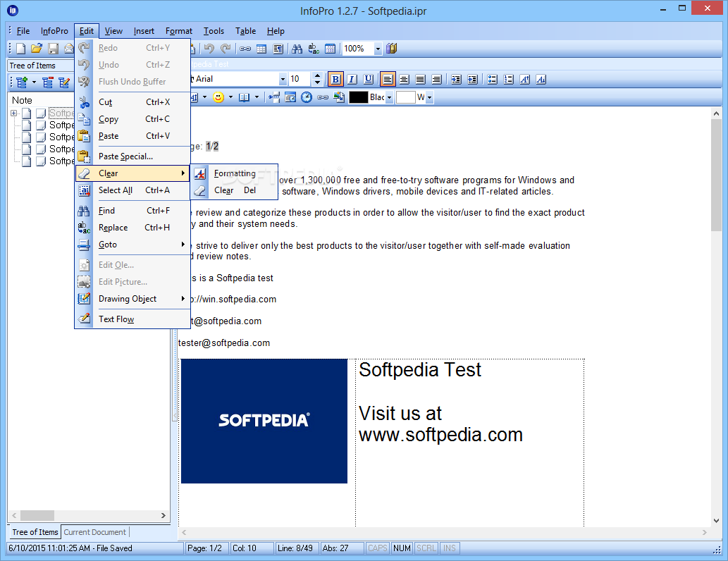Select Select All menu entry
Screen dimensions: 728x561
pyautogui.click(x=132, y=190)
